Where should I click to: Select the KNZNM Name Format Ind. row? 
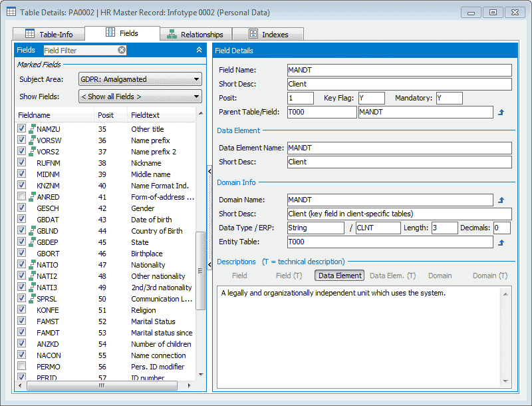coord(106,185)
